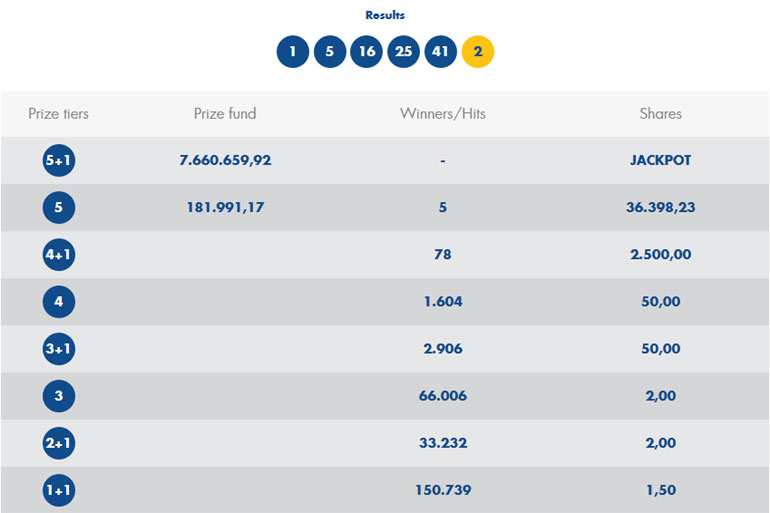This screenshot has height=513, width=770.
Task: Click the drawn number 1 ball
Action: 293,51
